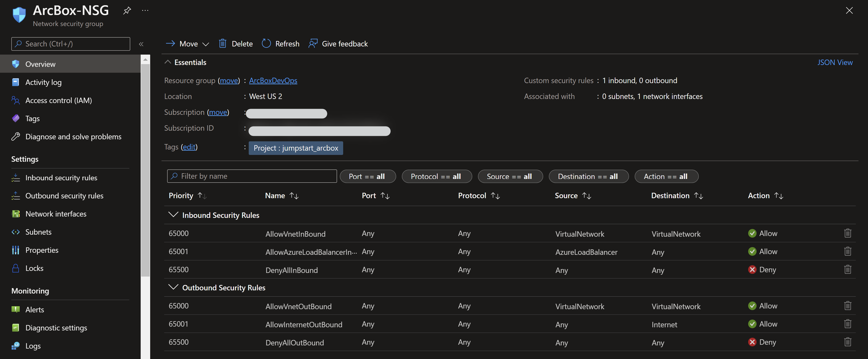Click move link next to Subscription
Viewport: 868px width, 359px height.
218,112
